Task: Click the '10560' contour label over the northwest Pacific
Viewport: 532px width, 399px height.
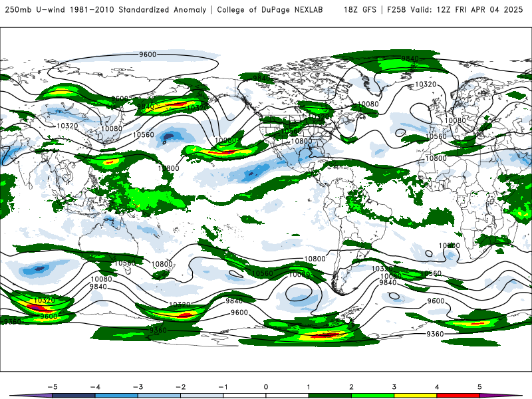Action: click(x=143, y=135)
